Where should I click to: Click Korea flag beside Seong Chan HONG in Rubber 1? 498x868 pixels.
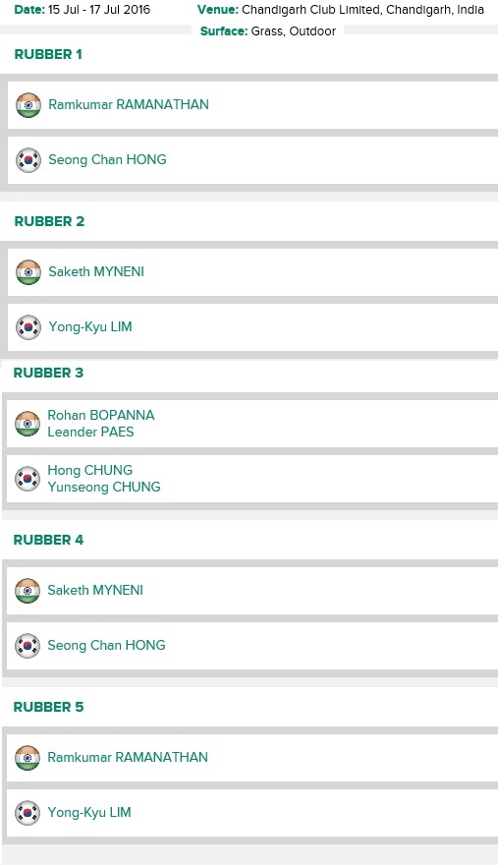pos(28,160)
